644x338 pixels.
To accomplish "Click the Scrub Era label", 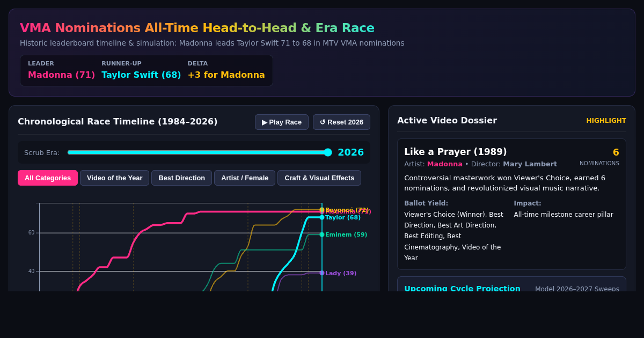I will click(42, 152).
